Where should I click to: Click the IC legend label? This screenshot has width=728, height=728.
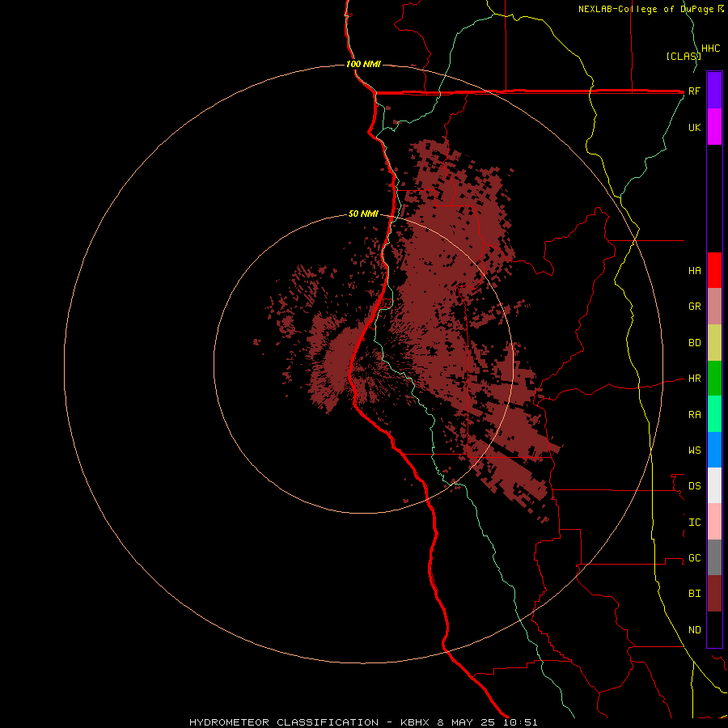pos(695,523)
